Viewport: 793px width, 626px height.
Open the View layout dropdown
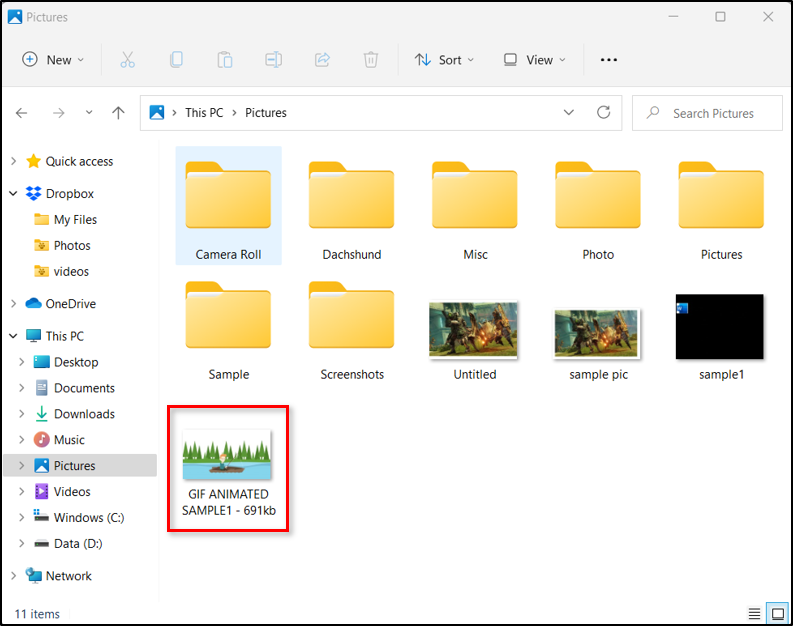click(535, 60)
